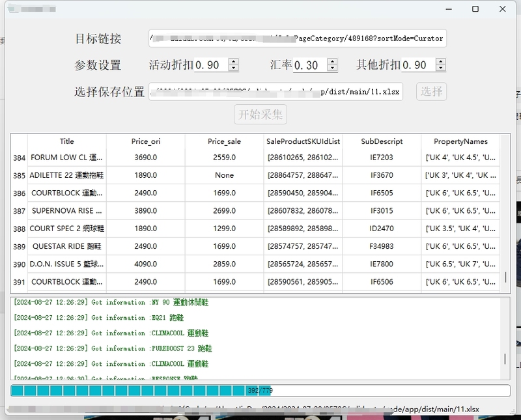Click the 选择 browse button

(431, 91)
